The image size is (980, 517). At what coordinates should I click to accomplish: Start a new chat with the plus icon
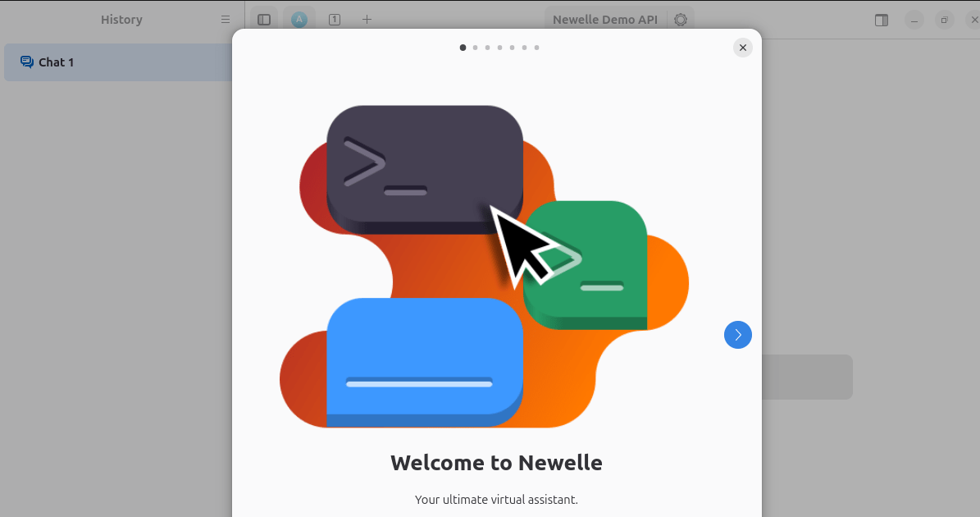pos(367,18)
